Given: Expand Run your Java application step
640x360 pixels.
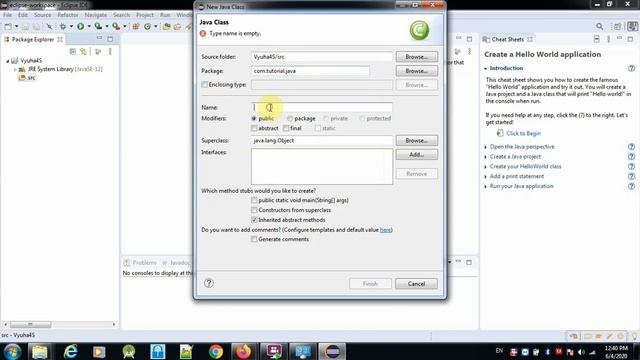Looking at the screenshot, I should coord(486,187).
